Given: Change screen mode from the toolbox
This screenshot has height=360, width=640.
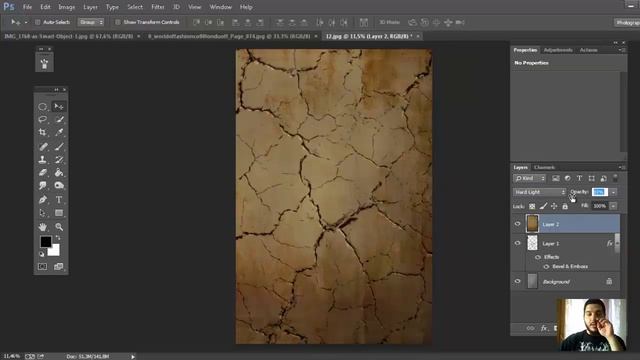Looking at the screenshot, I should (x=59, y=267).
